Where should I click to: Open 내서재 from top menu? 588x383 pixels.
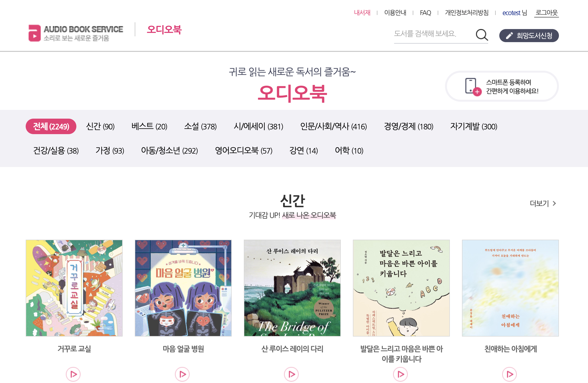(x=362, y=13)
